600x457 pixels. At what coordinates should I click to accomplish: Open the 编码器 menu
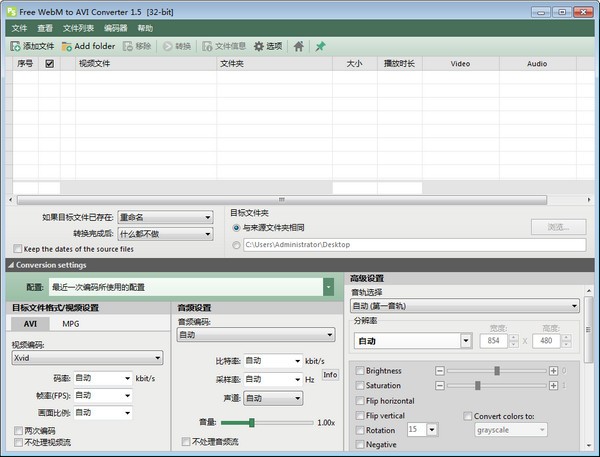click(x=116, y=29)
